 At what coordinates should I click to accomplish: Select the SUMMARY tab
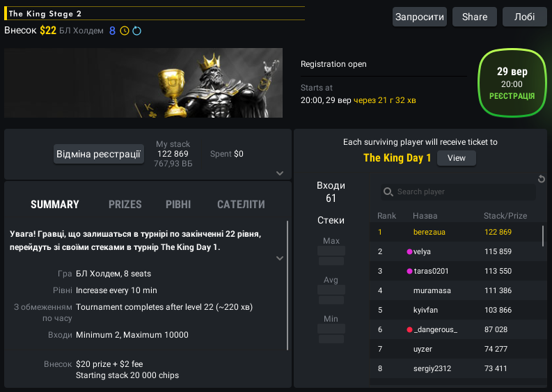tap(55, 204)
